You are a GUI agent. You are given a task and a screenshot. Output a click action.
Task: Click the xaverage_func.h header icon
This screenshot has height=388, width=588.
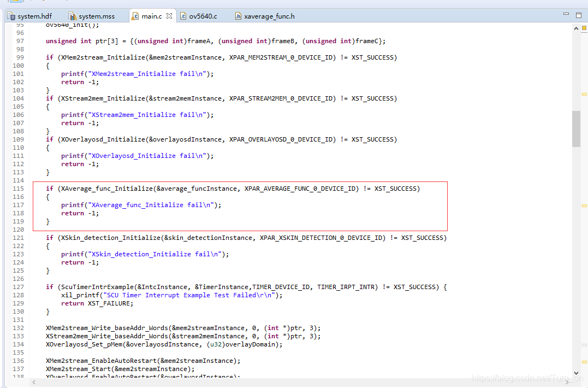point(238,16)
